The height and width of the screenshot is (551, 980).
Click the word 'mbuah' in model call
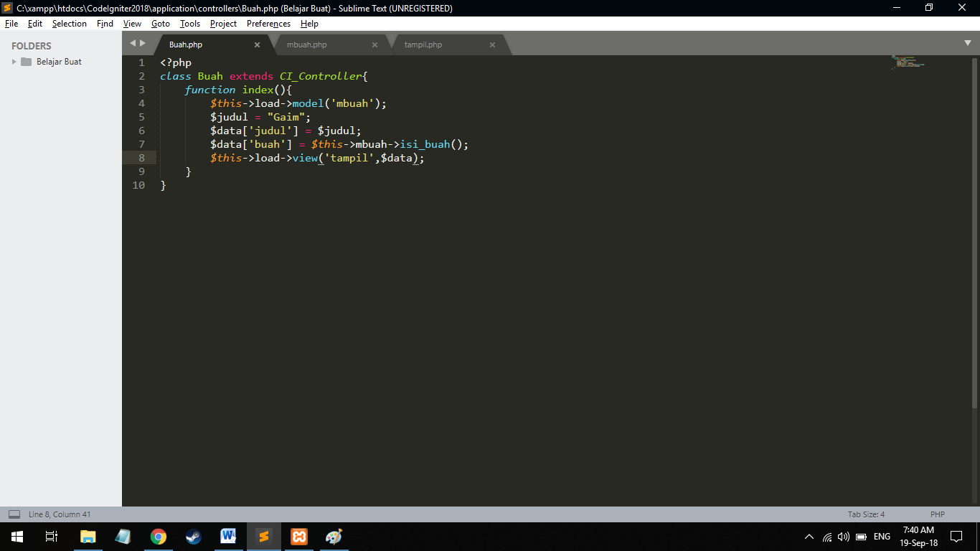[x=352, y=103]
